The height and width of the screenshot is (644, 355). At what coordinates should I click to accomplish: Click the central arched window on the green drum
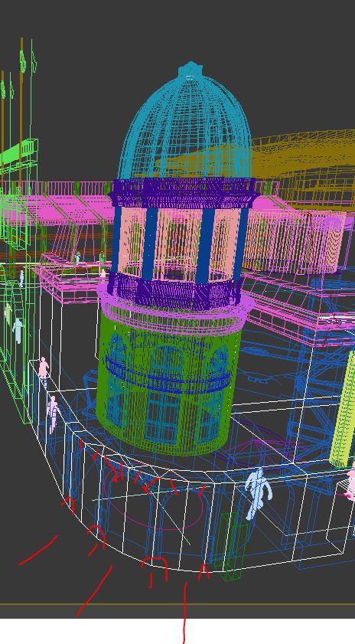166,394
